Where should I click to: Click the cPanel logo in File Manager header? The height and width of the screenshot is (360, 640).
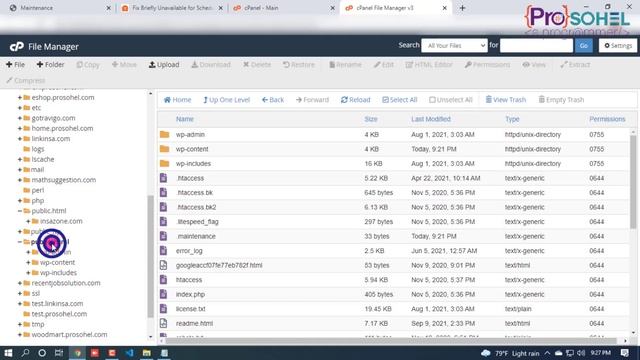17,47
